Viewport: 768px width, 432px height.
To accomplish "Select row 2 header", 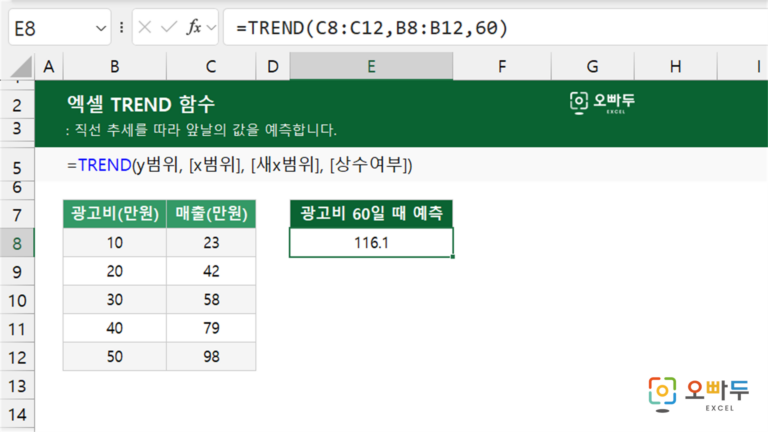I will tap(17, 105).
